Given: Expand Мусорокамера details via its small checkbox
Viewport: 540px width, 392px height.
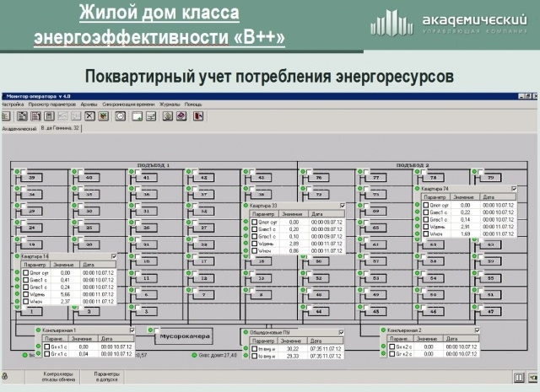Looking at the screenshot, I should (157, 330).
